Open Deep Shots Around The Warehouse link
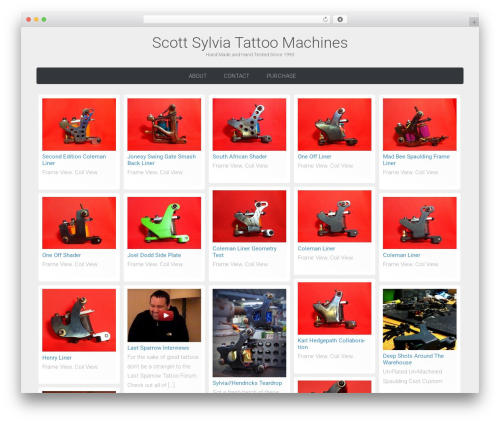500x423 pixels. [x=413, y=359]
